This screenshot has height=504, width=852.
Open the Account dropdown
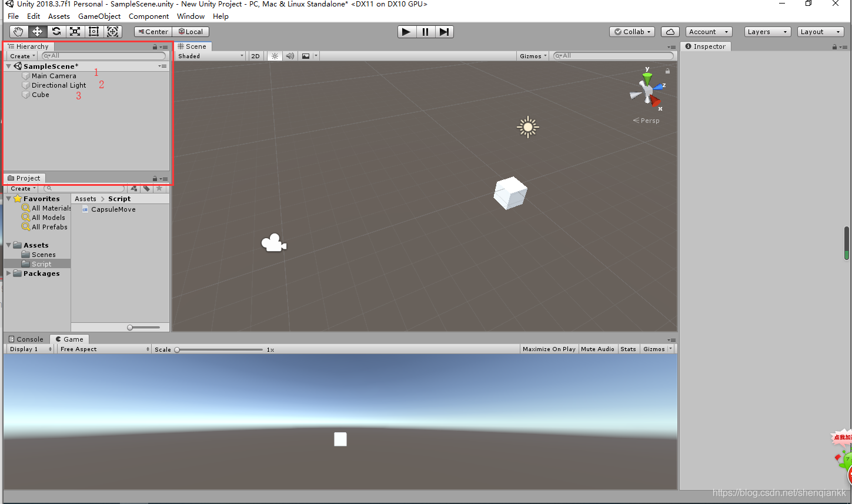(x=709, y=32)
